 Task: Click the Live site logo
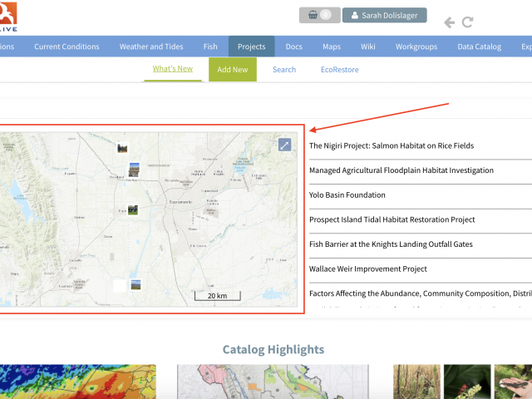(x=10, y=15)
